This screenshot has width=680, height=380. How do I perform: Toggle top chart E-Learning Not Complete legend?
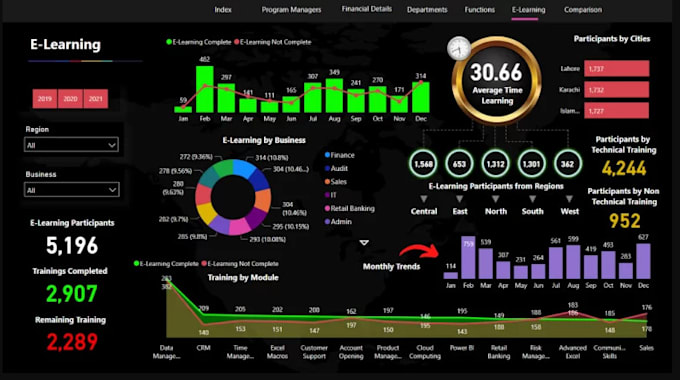[273, 42]
